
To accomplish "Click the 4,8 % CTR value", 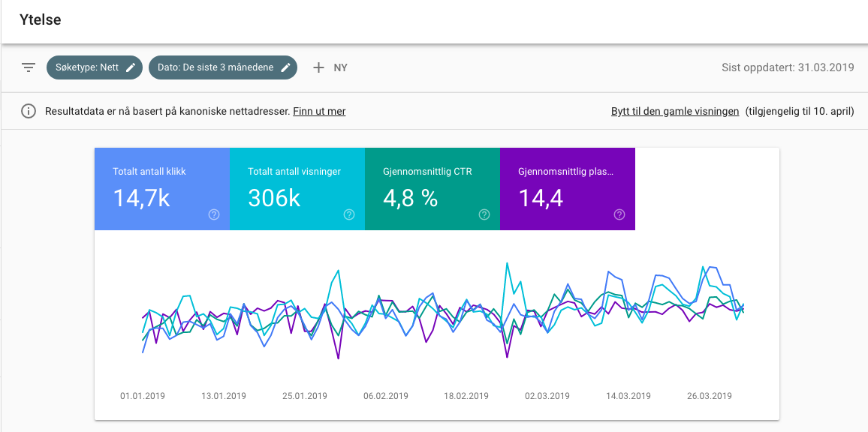I will (410, 197).
